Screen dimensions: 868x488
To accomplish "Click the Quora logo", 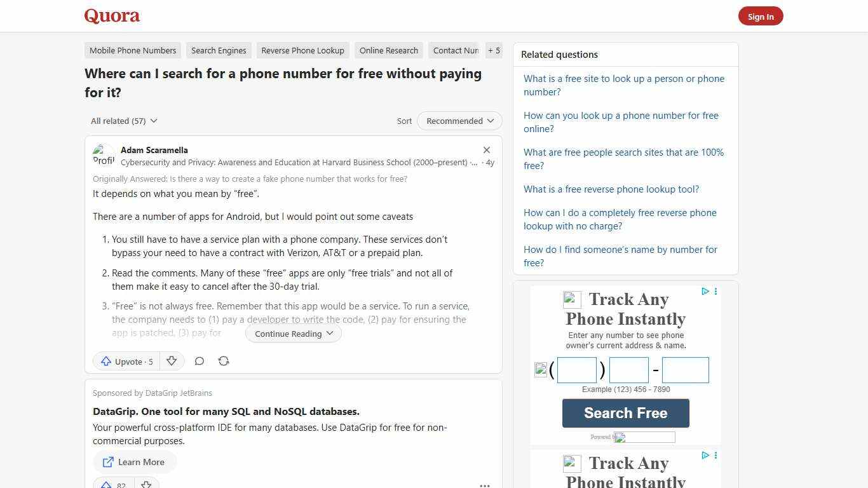I will [111, 15].
